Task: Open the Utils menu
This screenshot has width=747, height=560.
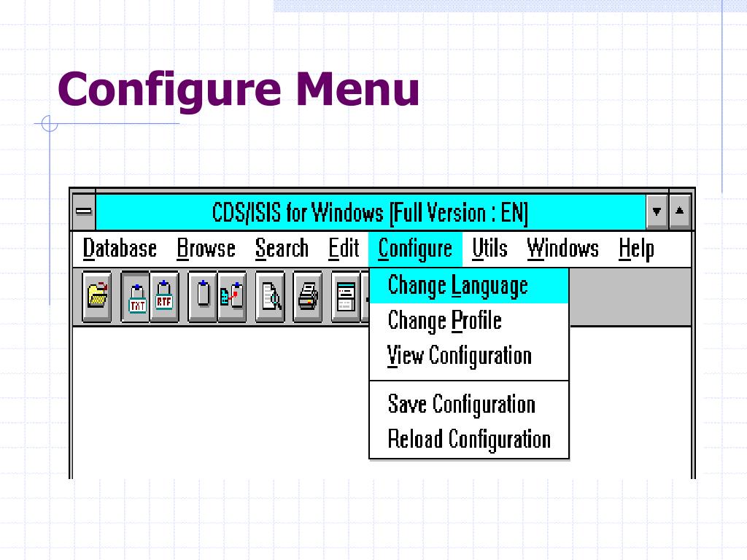Action: coord(489,249)
